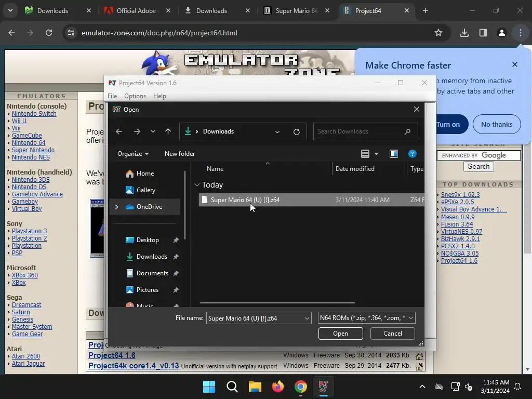The width and height of the screenshot is (532, 399).
Task: Open Documents quick access folder
Action: coord(152,273)
